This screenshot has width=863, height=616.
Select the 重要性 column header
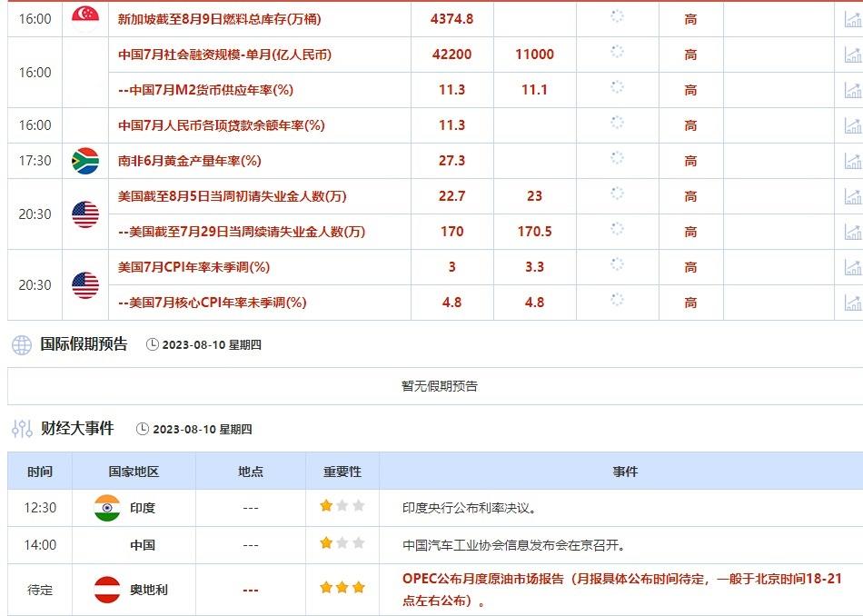point(342,472)
